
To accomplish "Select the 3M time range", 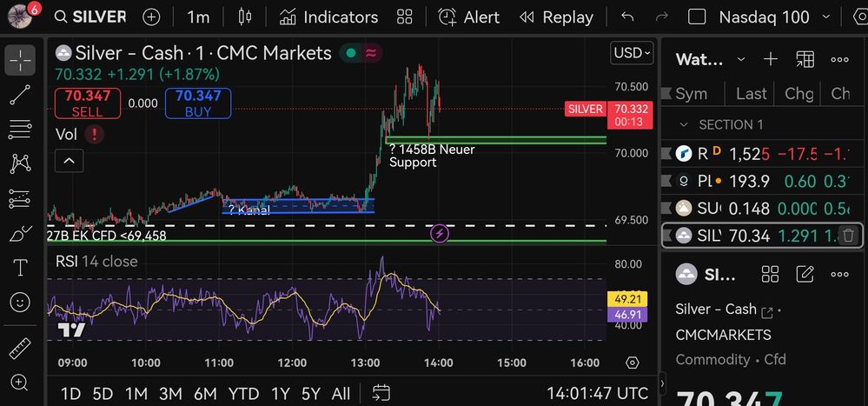I will pos(170,394).
